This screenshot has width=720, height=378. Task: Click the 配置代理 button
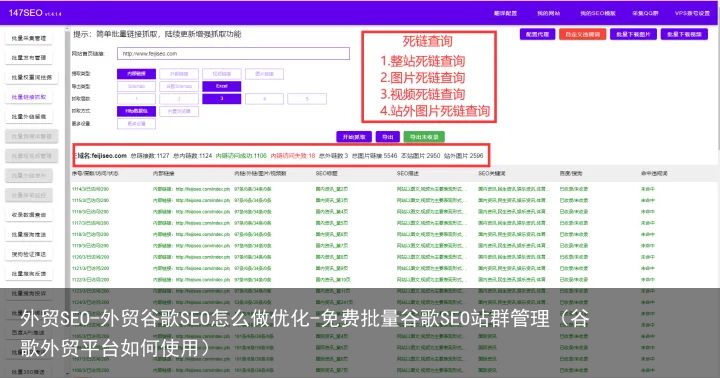tap(538, 34)
